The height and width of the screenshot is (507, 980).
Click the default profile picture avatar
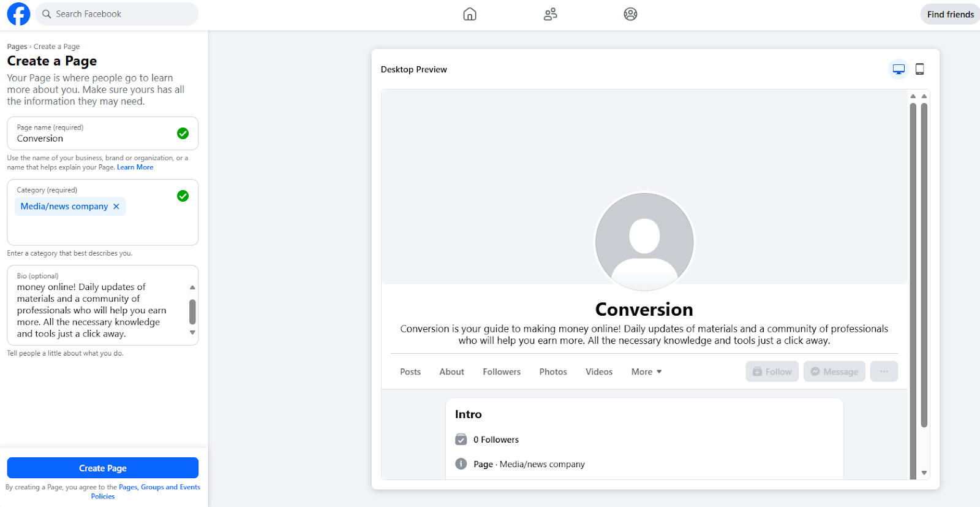point(644,242)
